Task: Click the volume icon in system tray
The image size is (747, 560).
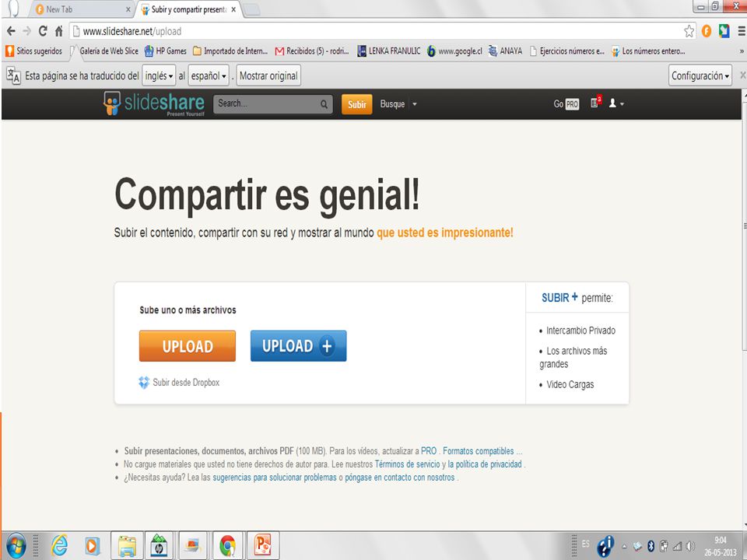Action: click(690, 547)
